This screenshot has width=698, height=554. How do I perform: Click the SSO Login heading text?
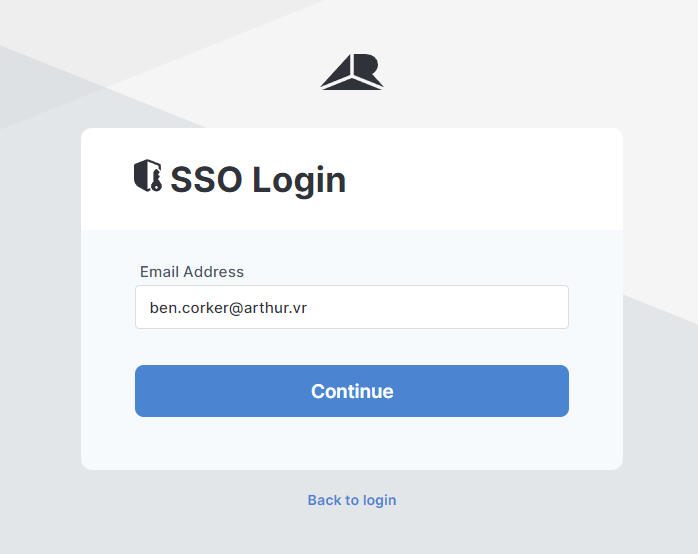[258, 180]
